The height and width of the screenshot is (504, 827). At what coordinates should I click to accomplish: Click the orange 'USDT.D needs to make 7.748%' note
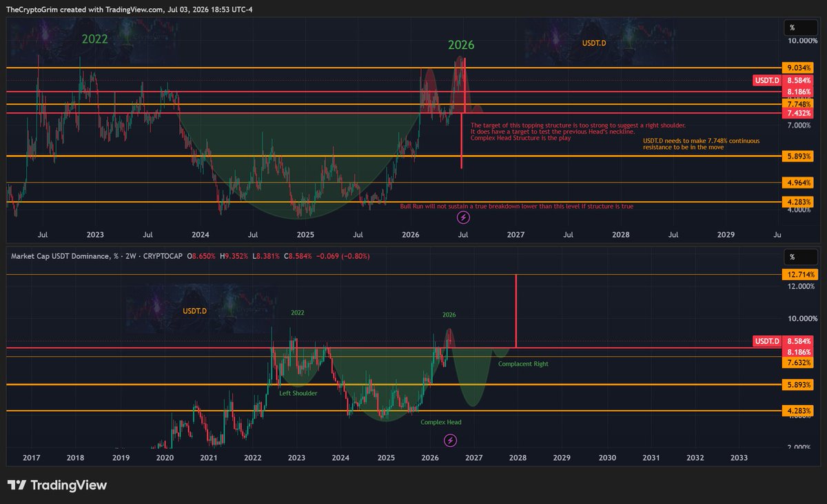[x=701, y=144]
